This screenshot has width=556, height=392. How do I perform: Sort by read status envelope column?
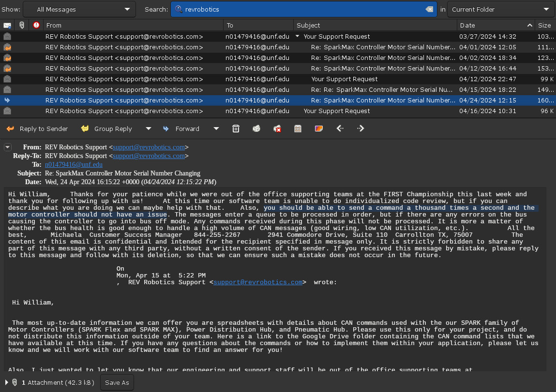pos(7,25)
